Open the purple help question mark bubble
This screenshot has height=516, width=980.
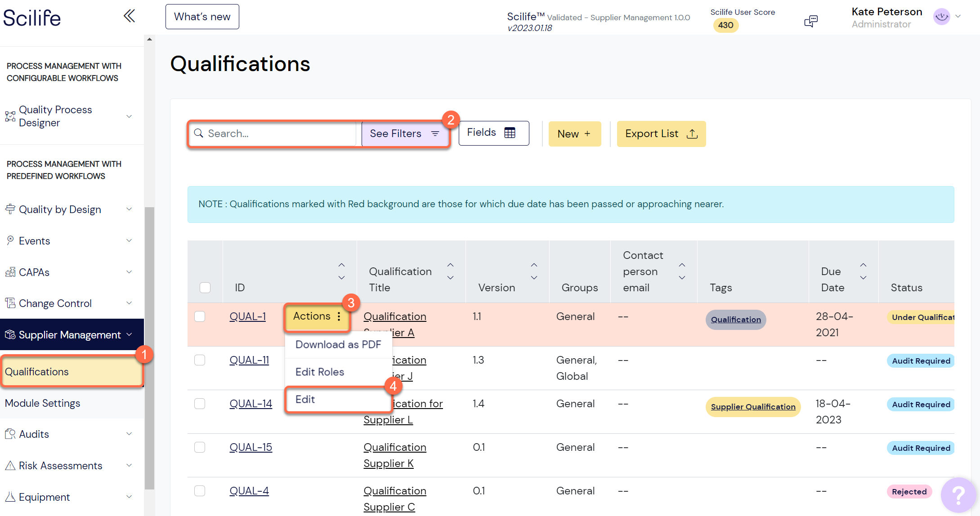[958, 495]
